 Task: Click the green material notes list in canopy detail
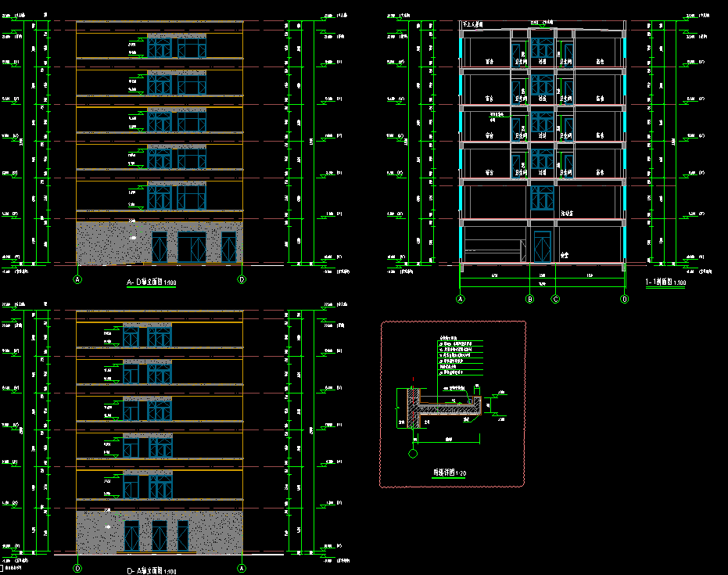[460, 357]
